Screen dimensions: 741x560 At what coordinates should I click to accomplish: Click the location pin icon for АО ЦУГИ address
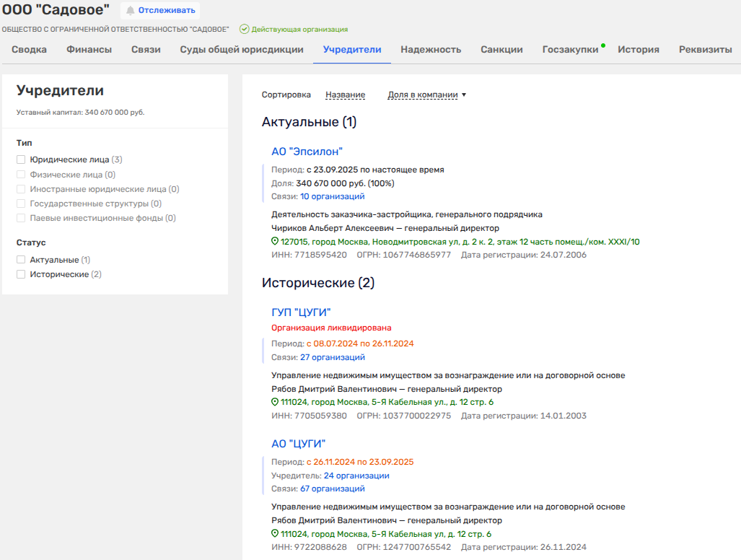tap(275, 534)
